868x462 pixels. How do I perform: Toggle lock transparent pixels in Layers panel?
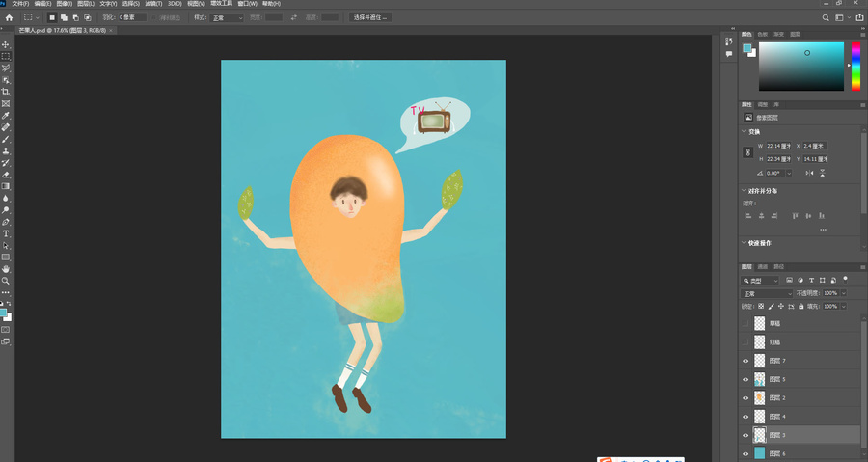coord(761,306)
